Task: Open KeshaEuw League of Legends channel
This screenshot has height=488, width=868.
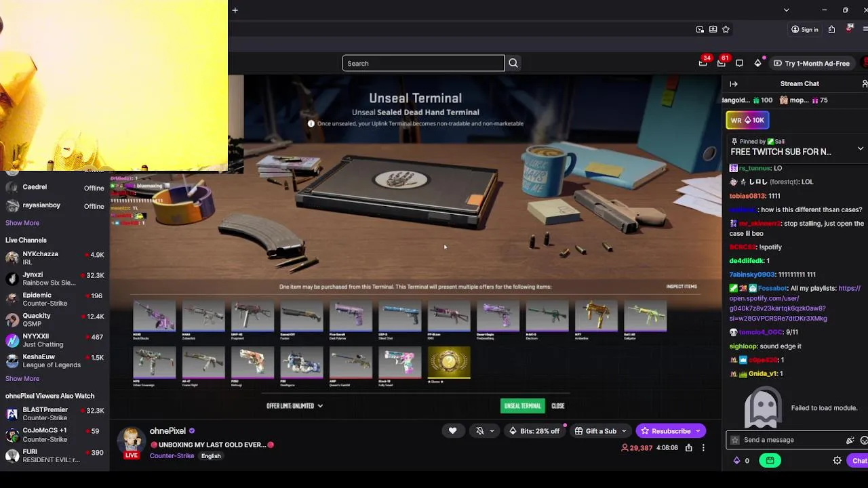Action: click(54, 361)
